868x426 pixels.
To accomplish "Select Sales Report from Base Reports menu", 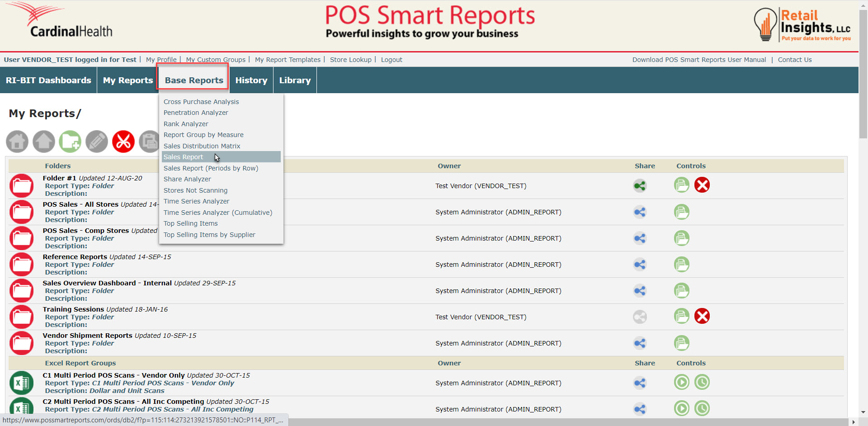I will click(184, 157).
